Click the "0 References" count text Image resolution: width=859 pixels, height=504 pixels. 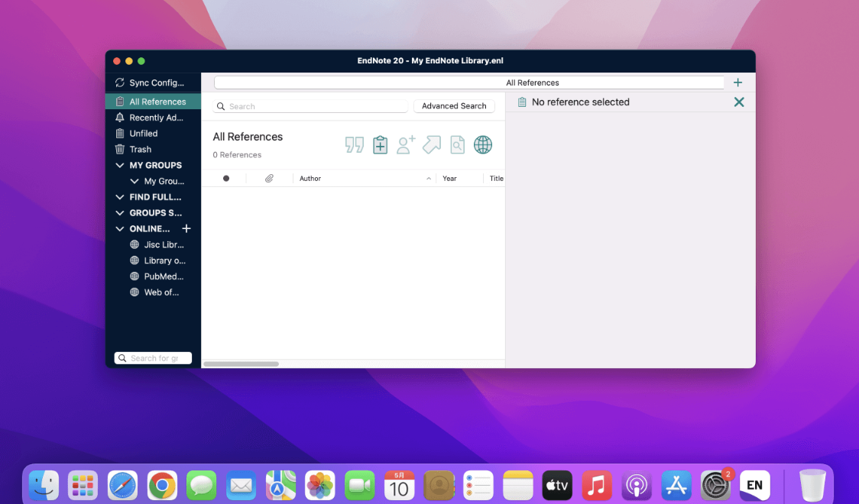(237, 155)
